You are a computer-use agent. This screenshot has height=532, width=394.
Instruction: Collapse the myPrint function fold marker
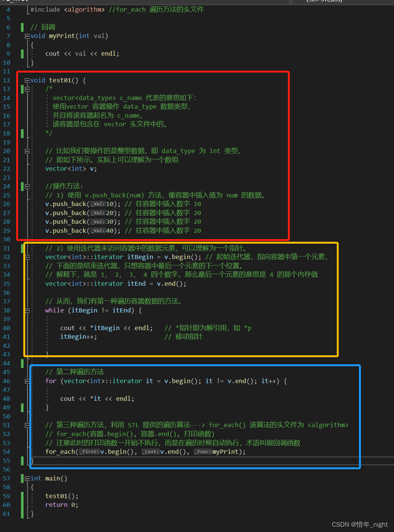click(27, 35)
